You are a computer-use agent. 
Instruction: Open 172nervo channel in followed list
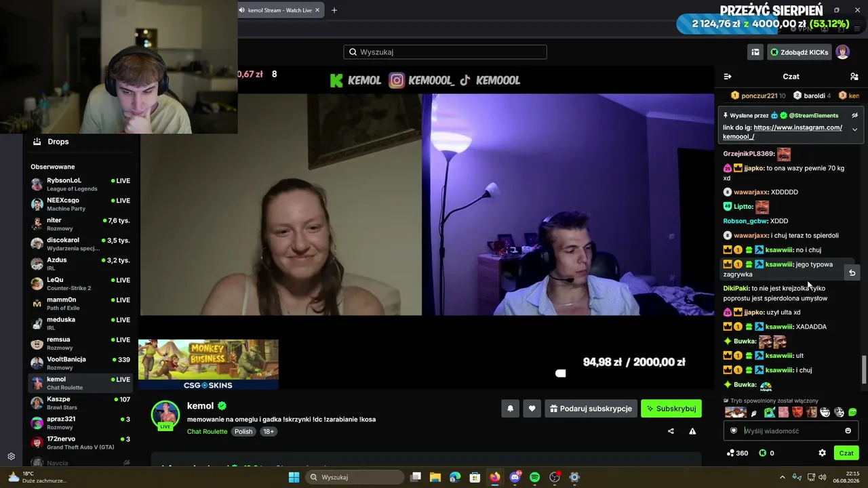[x=80, y=443]
